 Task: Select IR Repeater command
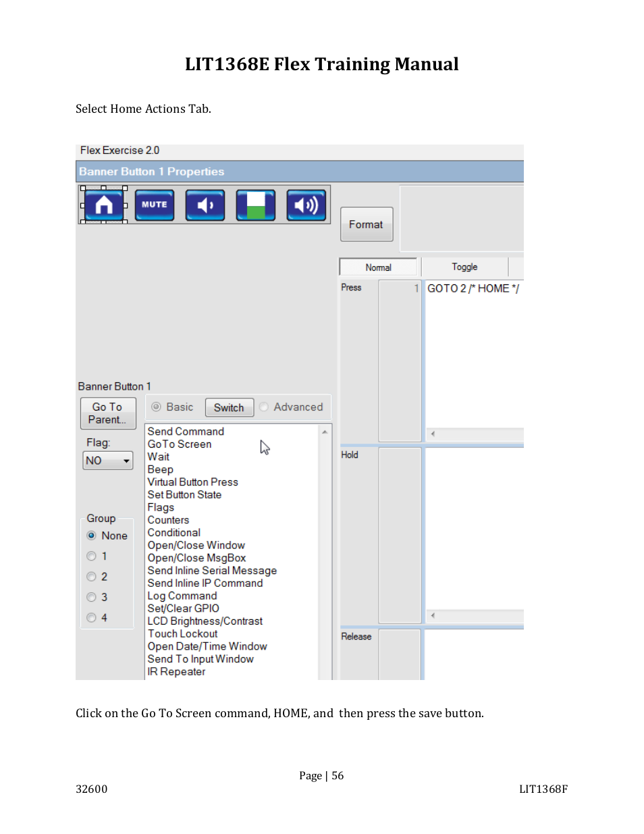coord(176,672)
